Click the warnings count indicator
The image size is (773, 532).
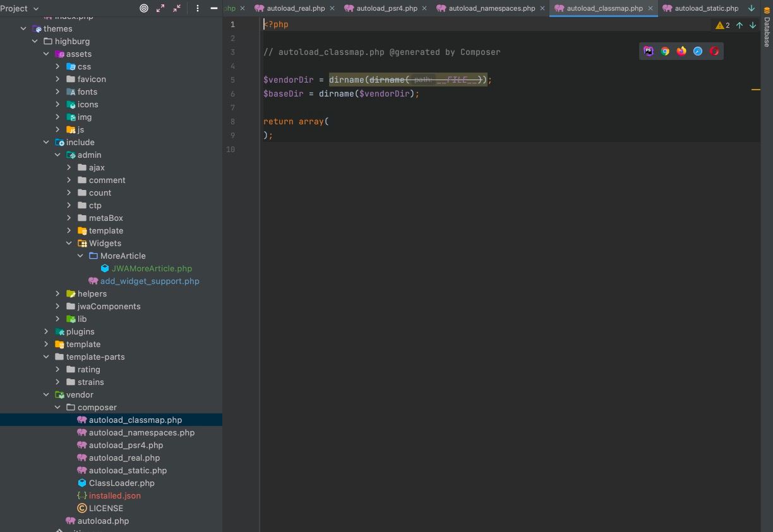tap(722, 25)
